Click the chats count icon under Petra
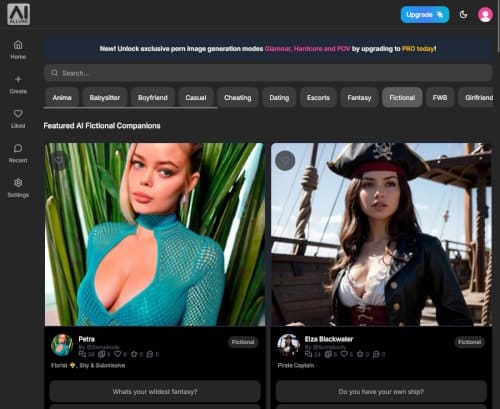 82,354
